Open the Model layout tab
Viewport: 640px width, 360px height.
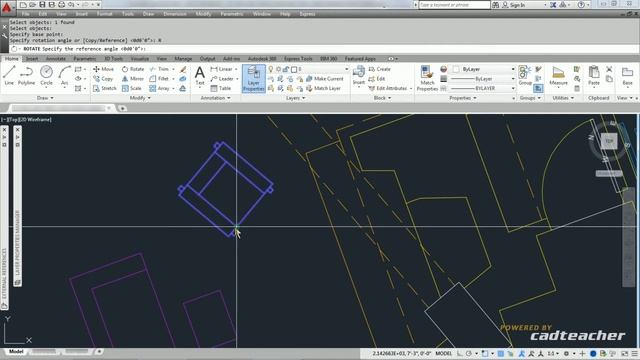click(16, 351)
